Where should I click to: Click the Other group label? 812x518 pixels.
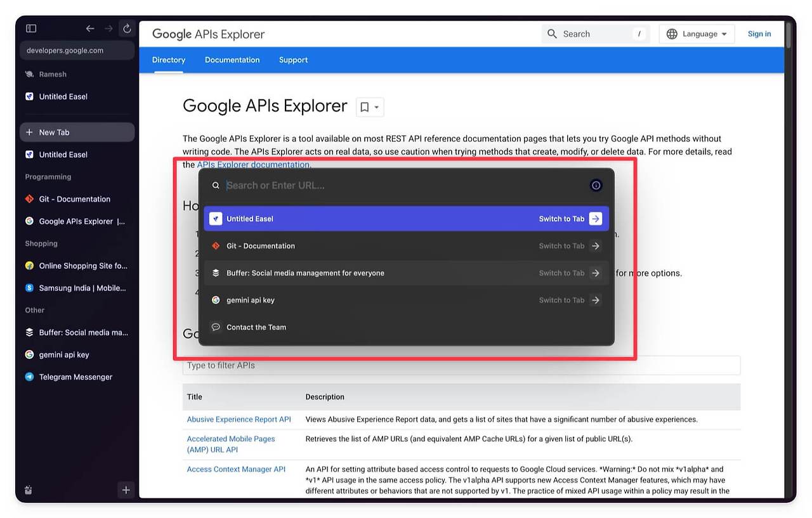click(x=35, y=310)
